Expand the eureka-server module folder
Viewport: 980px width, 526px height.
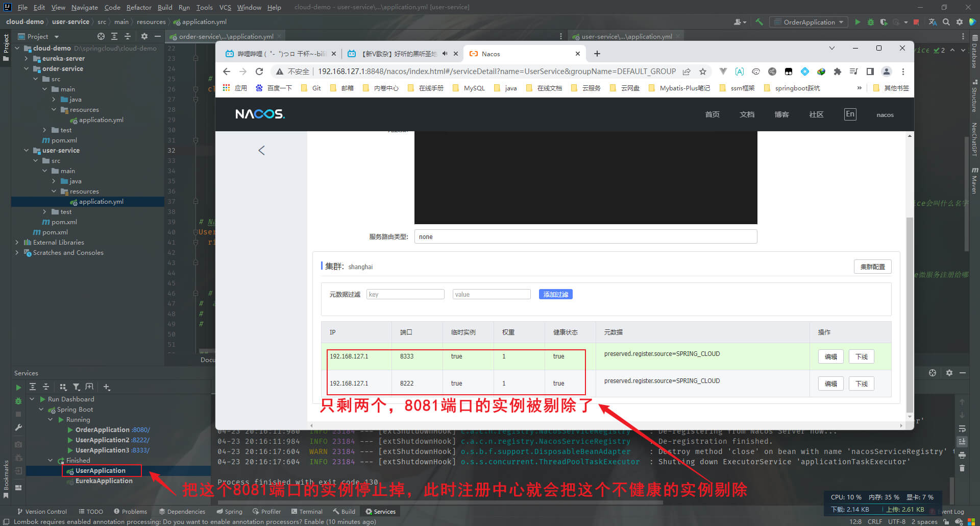[x=27, y=59]
